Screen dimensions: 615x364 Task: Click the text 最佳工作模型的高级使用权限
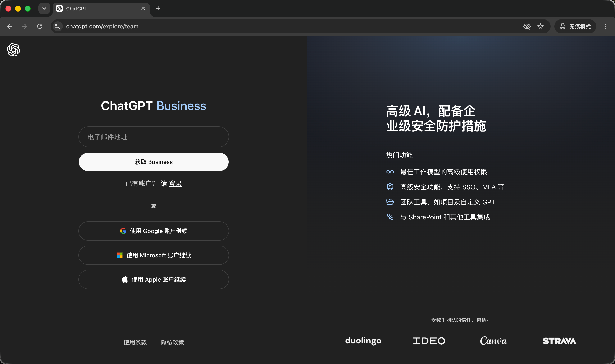444,172
